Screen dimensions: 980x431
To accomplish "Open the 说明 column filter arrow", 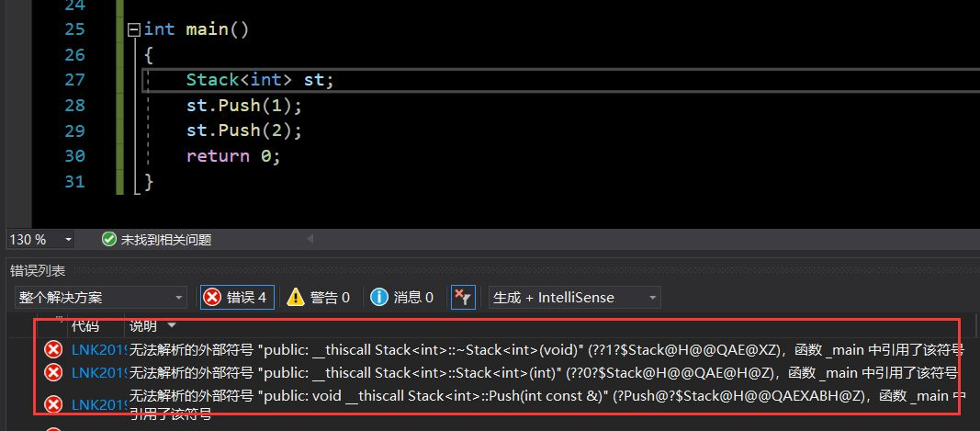I will click(x=172, y=326).
